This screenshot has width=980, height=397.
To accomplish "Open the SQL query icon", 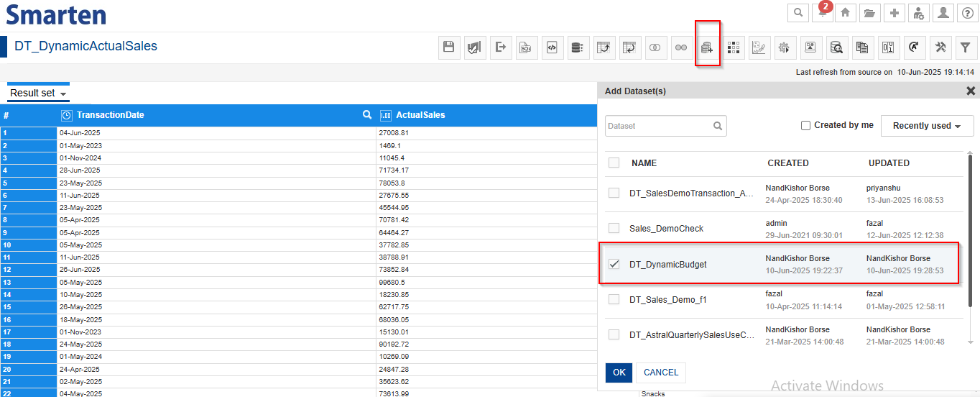I will 527,47.
